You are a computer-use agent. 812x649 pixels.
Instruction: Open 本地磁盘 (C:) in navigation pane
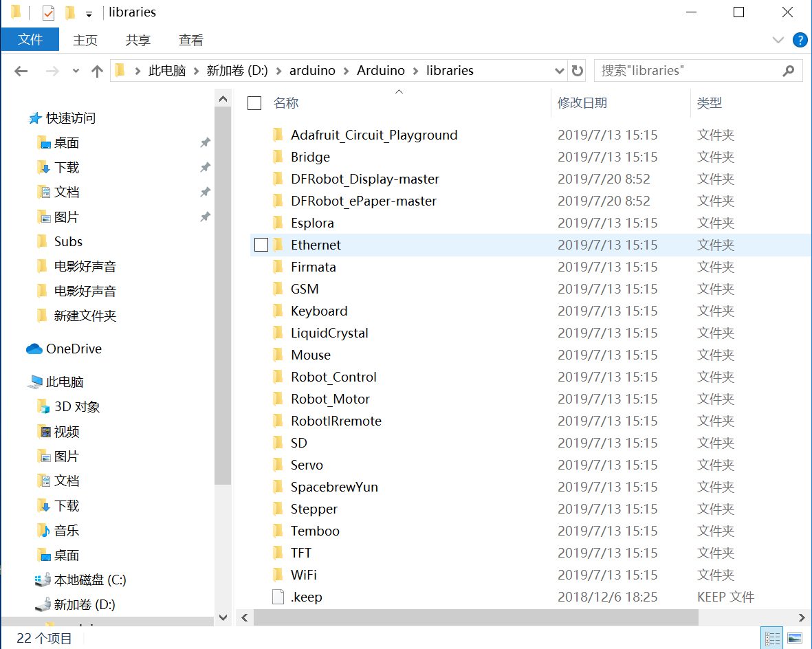tap(90, 580)
